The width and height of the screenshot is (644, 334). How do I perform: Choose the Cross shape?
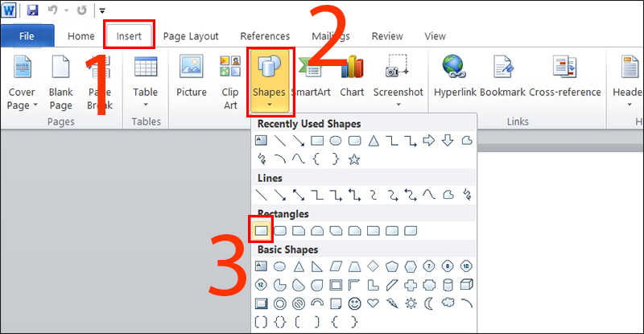point(411,285)
